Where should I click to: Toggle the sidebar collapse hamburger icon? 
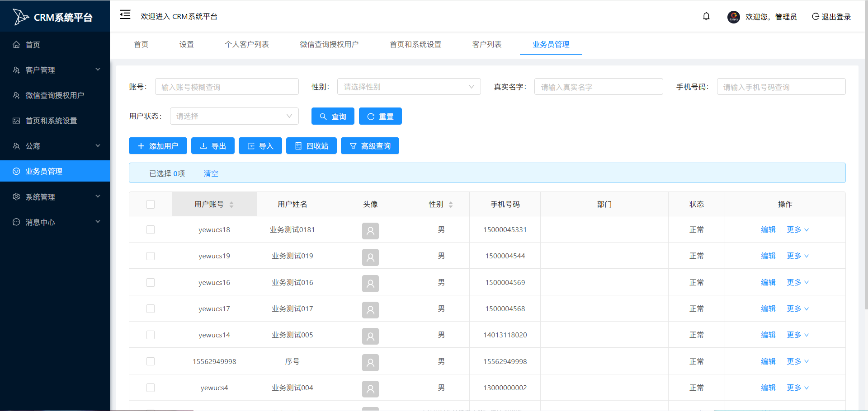tap(125, 15)
